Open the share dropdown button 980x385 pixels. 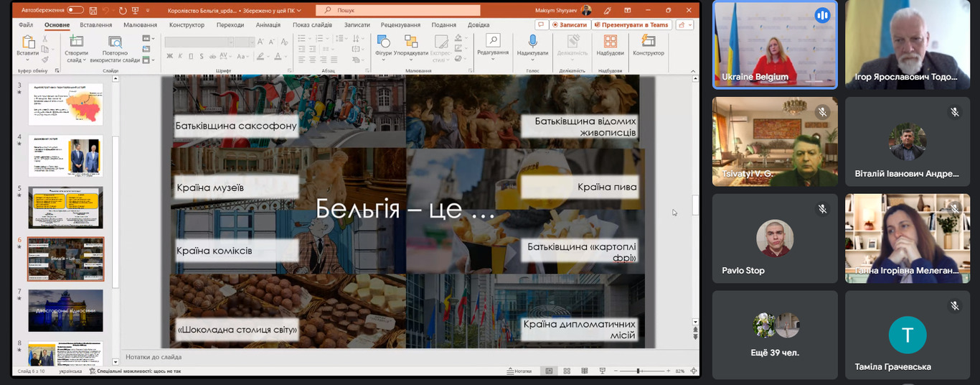[684, 24]
